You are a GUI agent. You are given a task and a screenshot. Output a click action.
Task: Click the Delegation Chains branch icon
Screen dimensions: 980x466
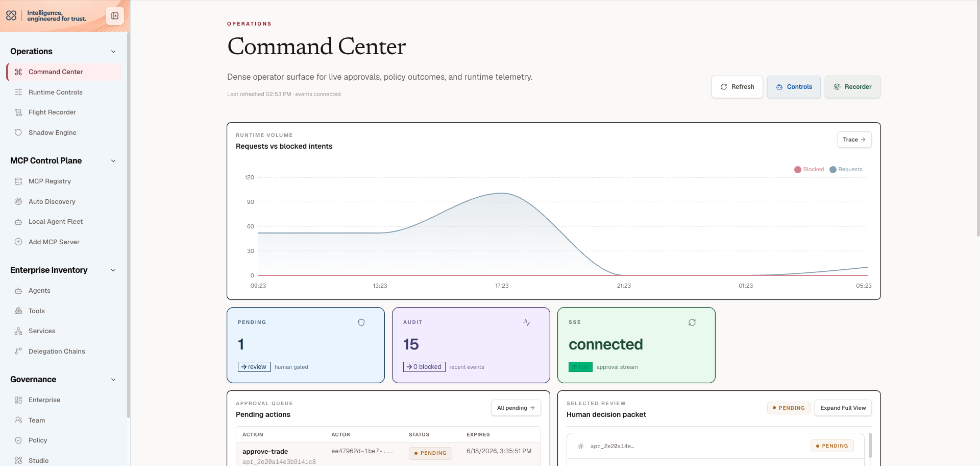(18, 352)
